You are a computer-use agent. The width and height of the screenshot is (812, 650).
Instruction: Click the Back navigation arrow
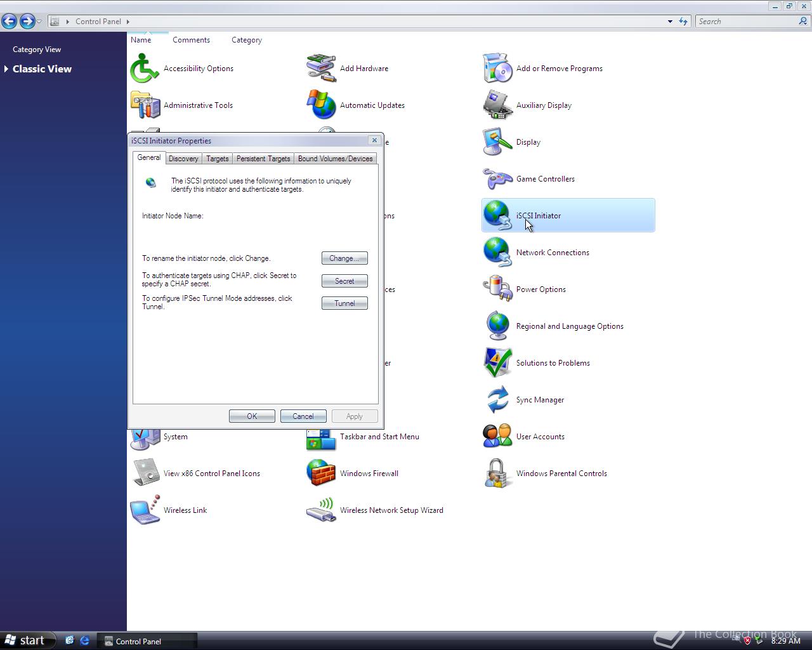(x=10, y=21)
